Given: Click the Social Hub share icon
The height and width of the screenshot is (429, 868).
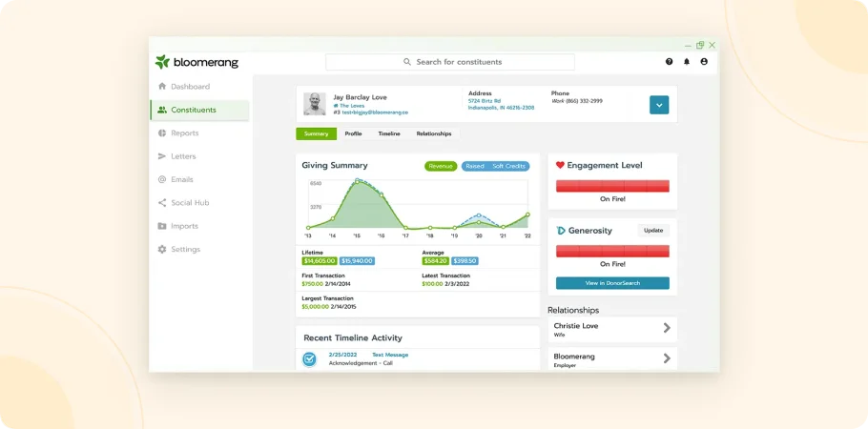Looking at the screenshot, I should [162, 203].
